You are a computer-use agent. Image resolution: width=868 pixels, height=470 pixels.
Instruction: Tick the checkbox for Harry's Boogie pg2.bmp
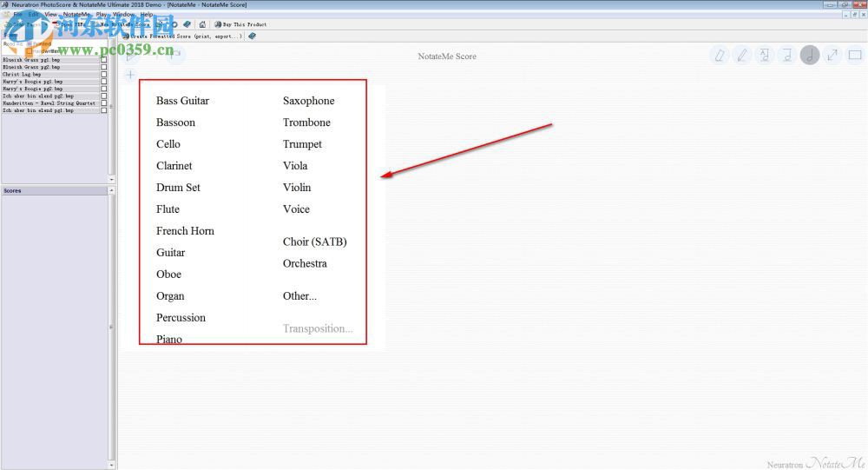point(103,89)
